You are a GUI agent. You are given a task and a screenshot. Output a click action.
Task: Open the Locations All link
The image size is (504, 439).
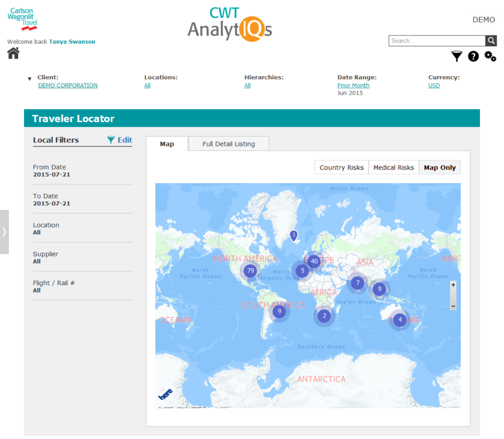tap(147, 85)
